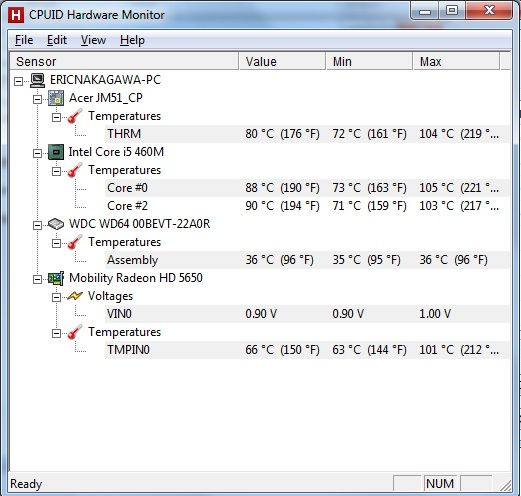
Task: Collapse the Intel Core i5 460M node
Action: tap(37, 153)
